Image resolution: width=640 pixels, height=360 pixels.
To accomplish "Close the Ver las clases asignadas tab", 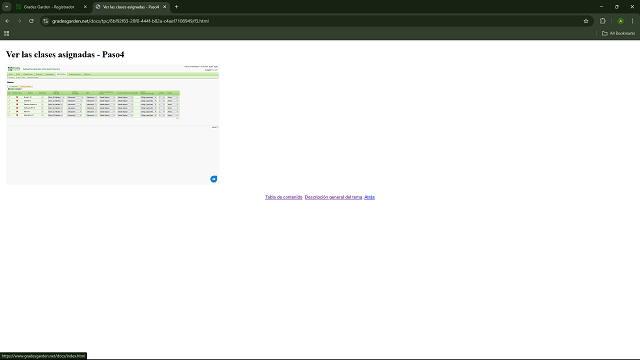I will click(x=164, y=7).
